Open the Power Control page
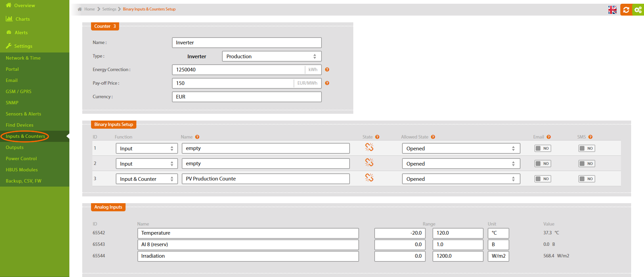Image resolution: width=644 pixels, height=277 pixels. (x=21, y=158)
